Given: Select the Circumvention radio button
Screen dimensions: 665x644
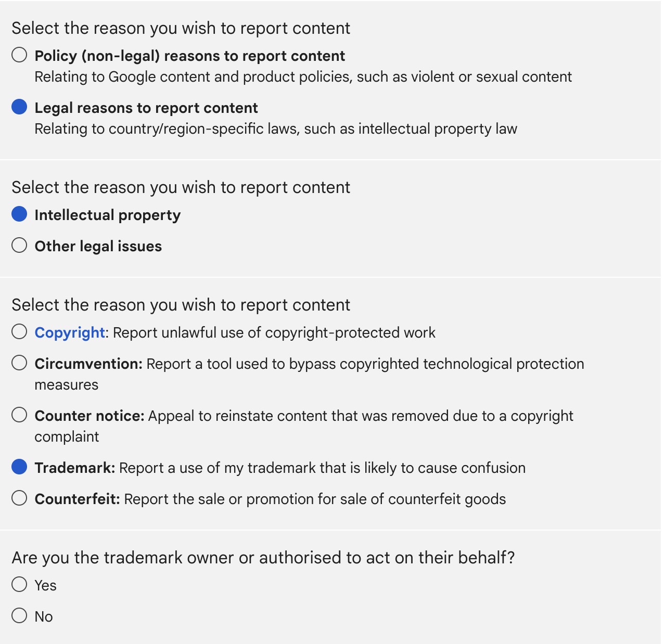Looking at the screenshot, I should click(x=19, y=363).
